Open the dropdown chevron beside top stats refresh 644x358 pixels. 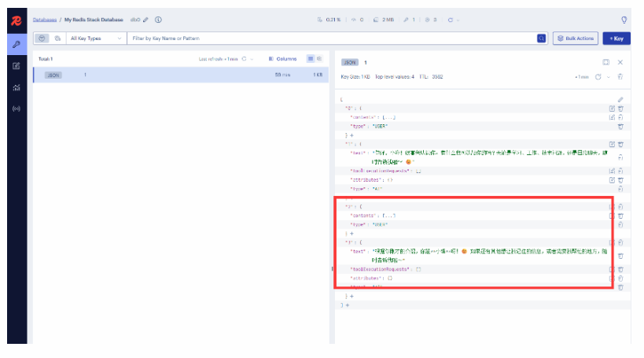(458, 20)
